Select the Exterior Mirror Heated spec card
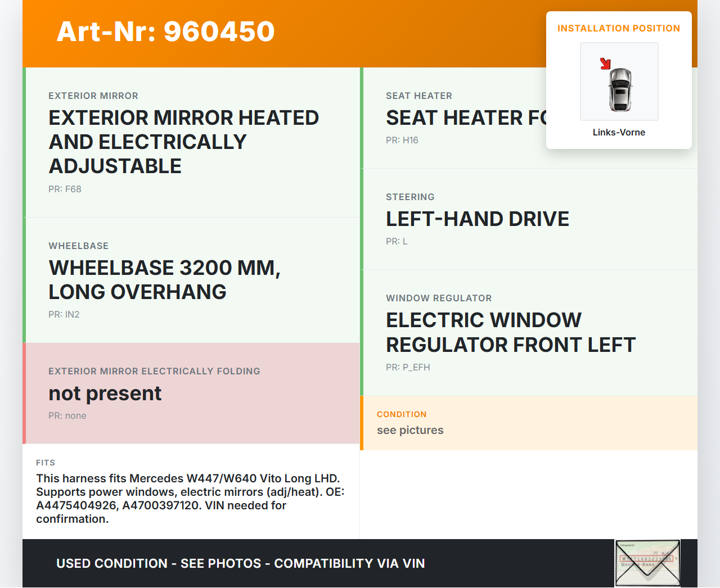 pos(191,142)
